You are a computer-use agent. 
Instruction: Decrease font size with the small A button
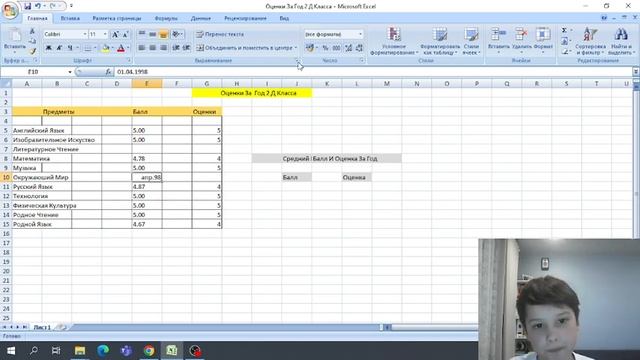pyautogui.click(x=125, y=34)
